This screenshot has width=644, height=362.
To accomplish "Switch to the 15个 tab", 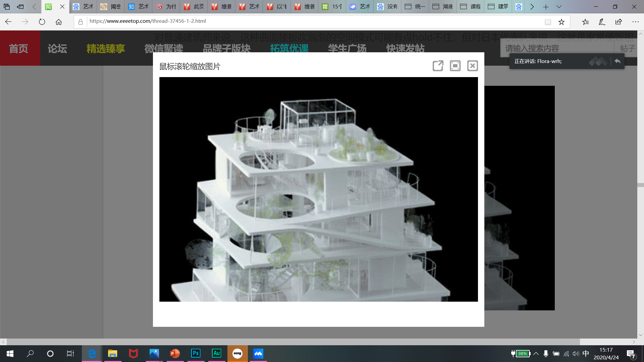I will point(332,7).
